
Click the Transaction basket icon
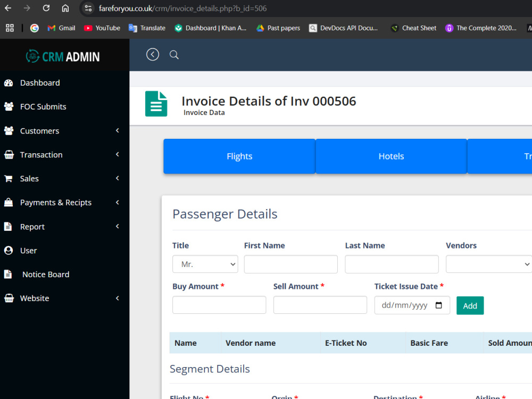[x=9, y=155]
